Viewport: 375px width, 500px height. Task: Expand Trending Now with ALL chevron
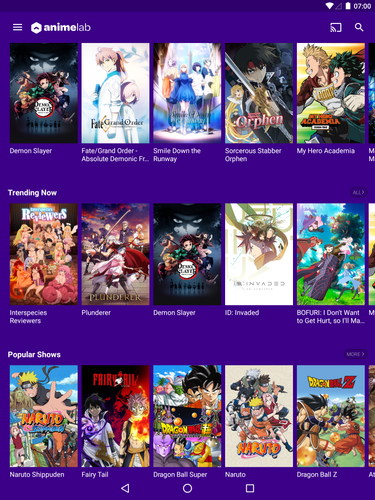358,192
